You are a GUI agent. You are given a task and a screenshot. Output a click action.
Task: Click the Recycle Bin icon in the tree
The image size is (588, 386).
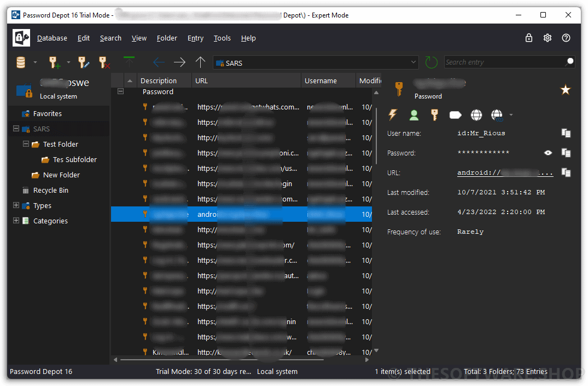26,191
